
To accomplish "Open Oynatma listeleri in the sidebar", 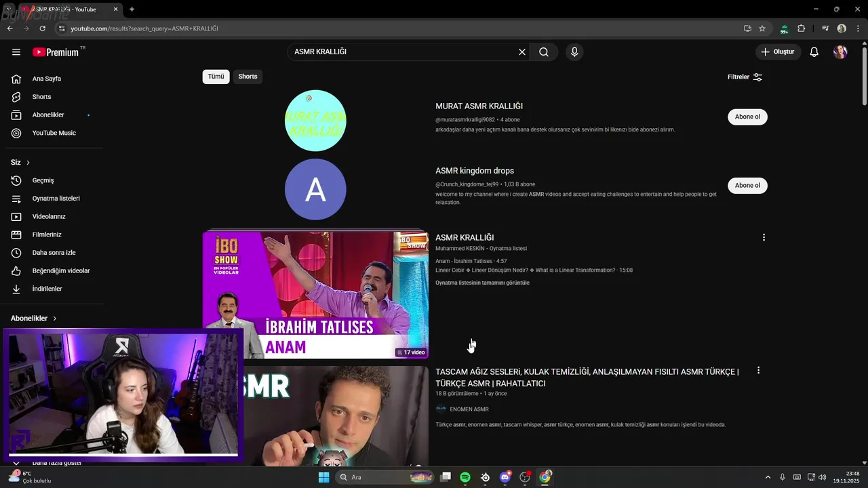I will [54, 199].
